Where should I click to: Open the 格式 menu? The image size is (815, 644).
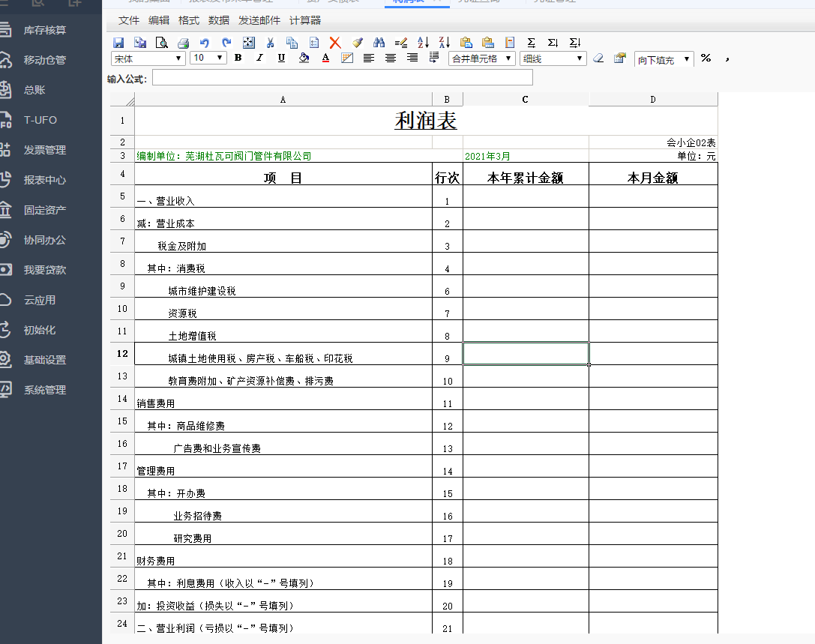[x=189, y=20]
